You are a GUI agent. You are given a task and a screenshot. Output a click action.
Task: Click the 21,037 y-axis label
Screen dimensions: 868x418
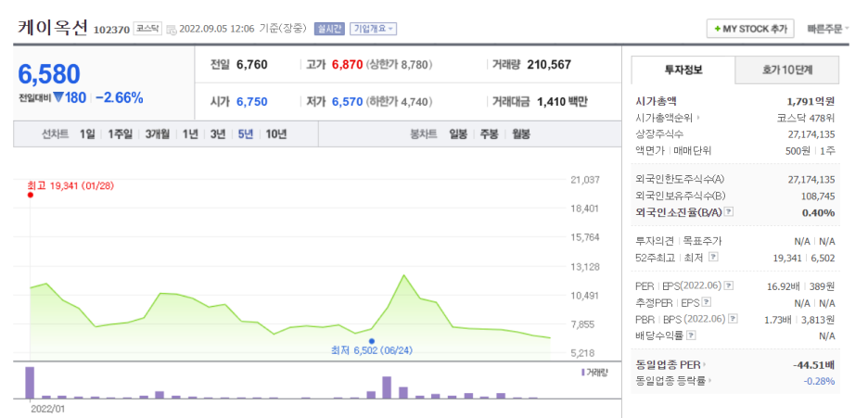coord(584,179)
